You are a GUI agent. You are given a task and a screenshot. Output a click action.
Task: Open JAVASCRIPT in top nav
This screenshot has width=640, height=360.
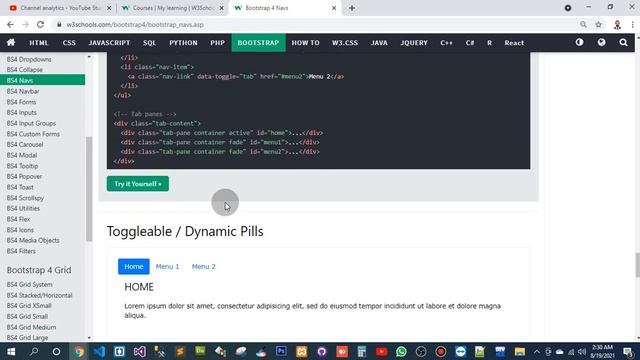(x=109, y=43)
